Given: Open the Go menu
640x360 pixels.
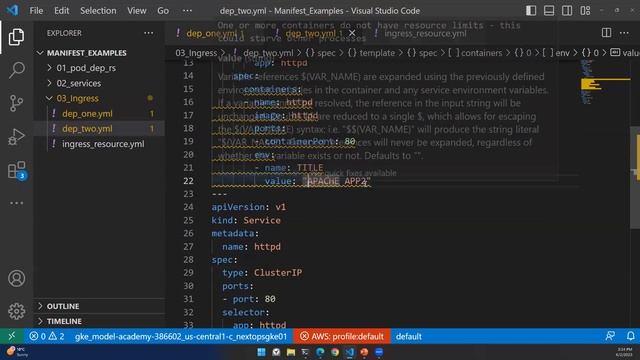Looking at the screenshot, I should (163, 11).
